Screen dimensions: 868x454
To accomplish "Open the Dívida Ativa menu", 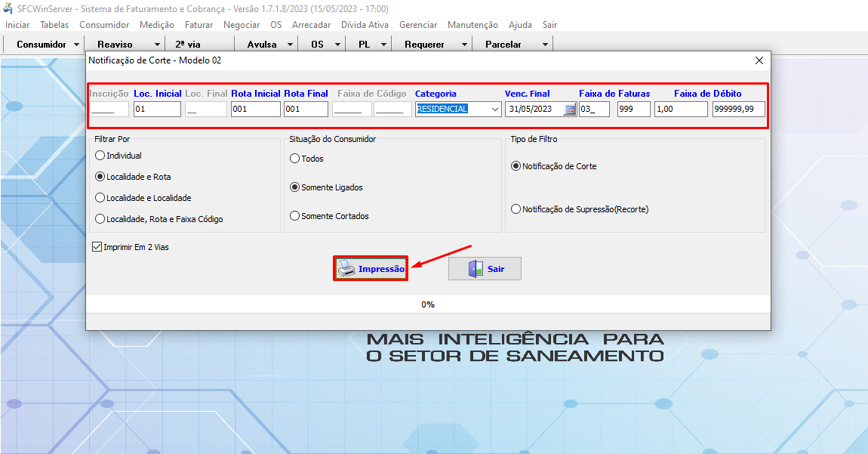I will click(365, 25).
